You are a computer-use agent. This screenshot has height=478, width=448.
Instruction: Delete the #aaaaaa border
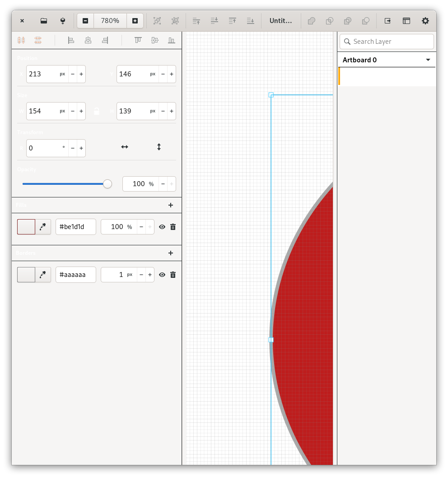(x=173, y=275)
